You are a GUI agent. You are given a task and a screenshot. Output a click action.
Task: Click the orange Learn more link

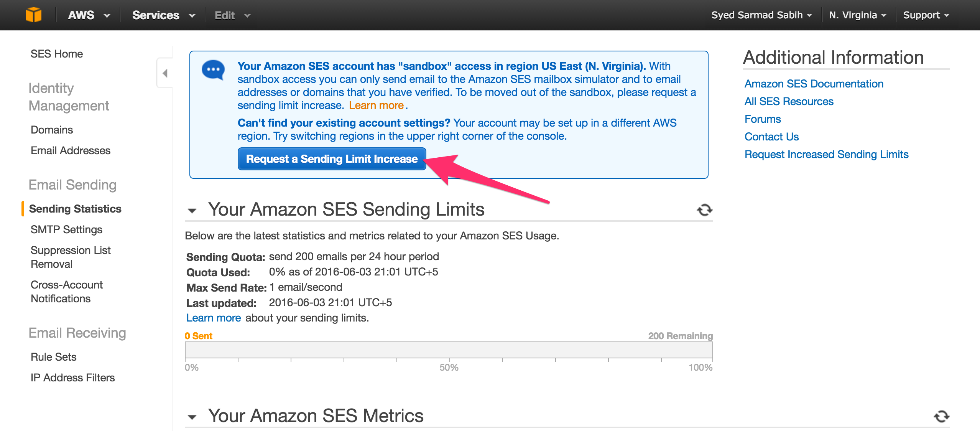376,105
